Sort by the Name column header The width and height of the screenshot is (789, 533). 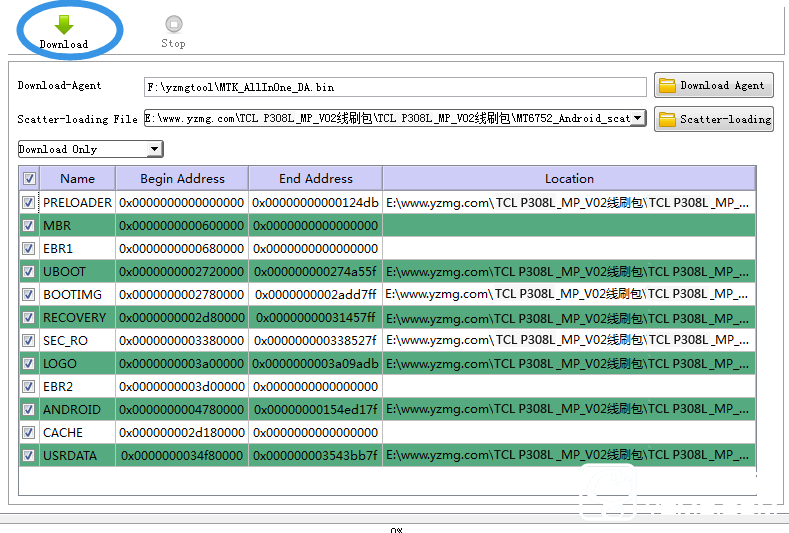pyautogui.click(x=77, y=179)
